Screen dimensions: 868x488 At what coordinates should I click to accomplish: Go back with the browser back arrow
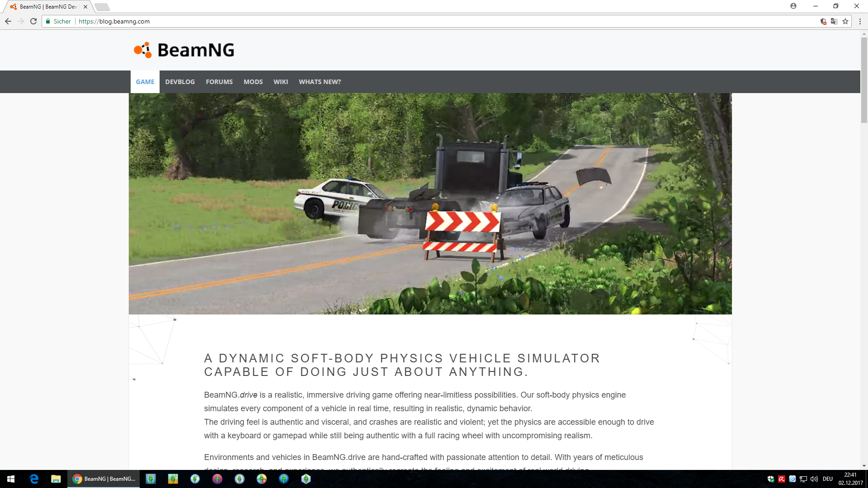coord(8,21)
